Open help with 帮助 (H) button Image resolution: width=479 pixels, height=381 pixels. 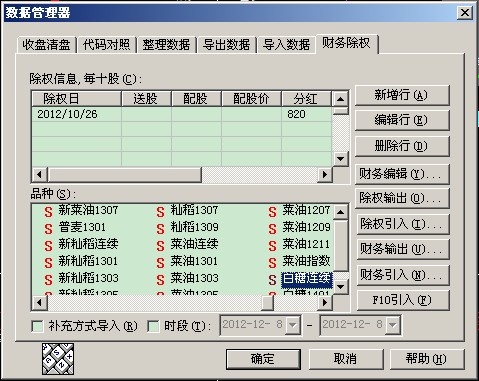point(427,359)
